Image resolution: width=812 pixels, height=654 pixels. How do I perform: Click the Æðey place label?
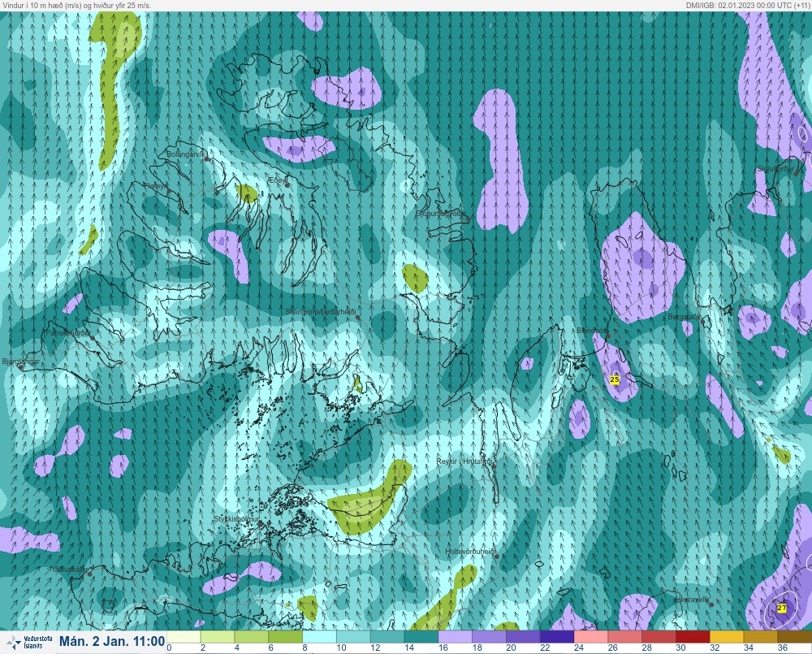click(277, 180)
